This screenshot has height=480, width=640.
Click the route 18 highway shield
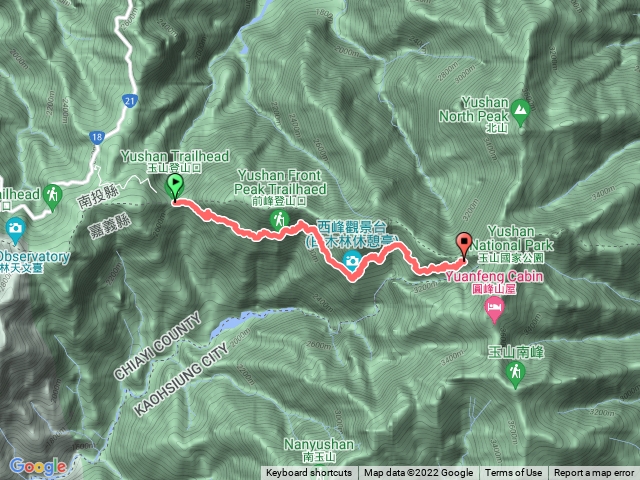click(x=97, y=137)
